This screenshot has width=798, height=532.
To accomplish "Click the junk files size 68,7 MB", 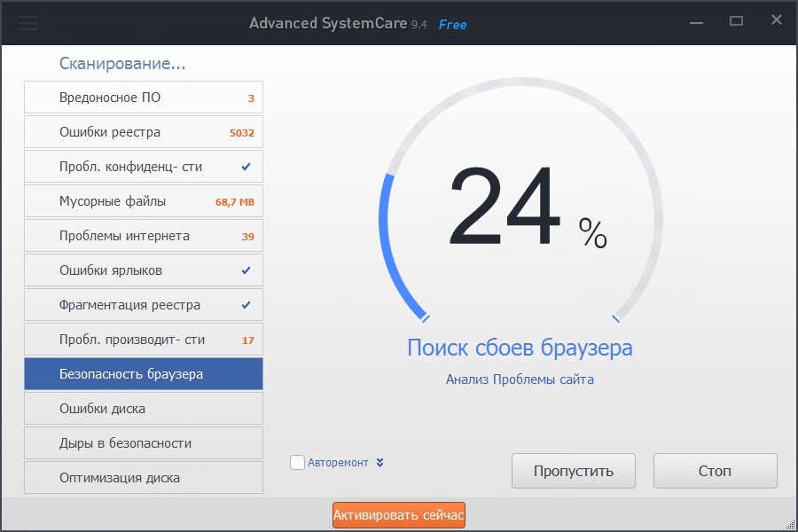I will point(235,202).
